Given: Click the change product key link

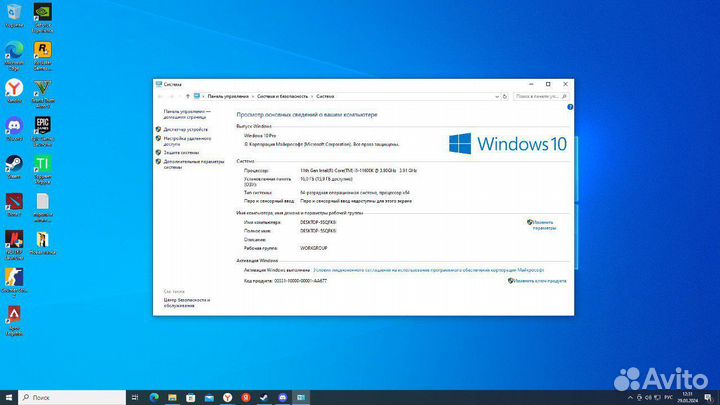Looking at the screenshot, I should (x=539, y=281).
